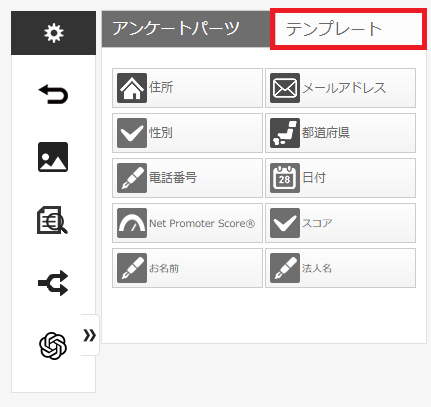The height and width of the screenshot is (407, 431).
Task: Switch to テンプレート tab
Action: [348, 29]
